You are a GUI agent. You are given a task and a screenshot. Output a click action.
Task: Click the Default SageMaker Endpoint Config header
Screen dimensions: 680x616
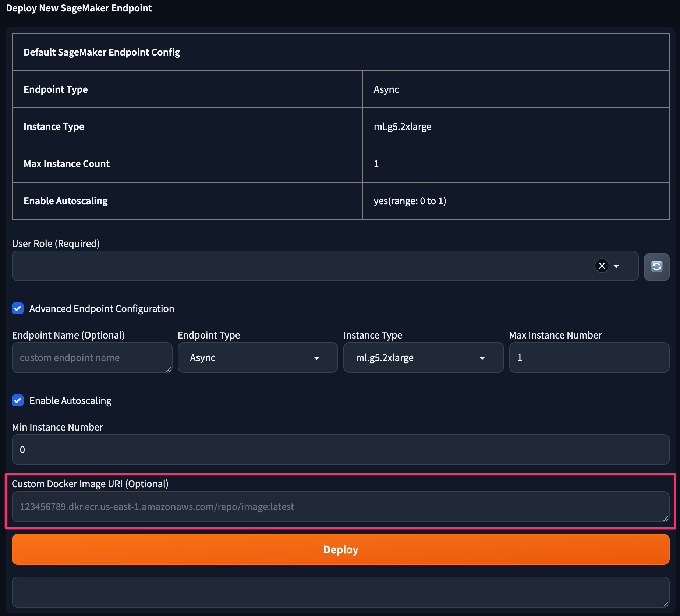point(102,52)
